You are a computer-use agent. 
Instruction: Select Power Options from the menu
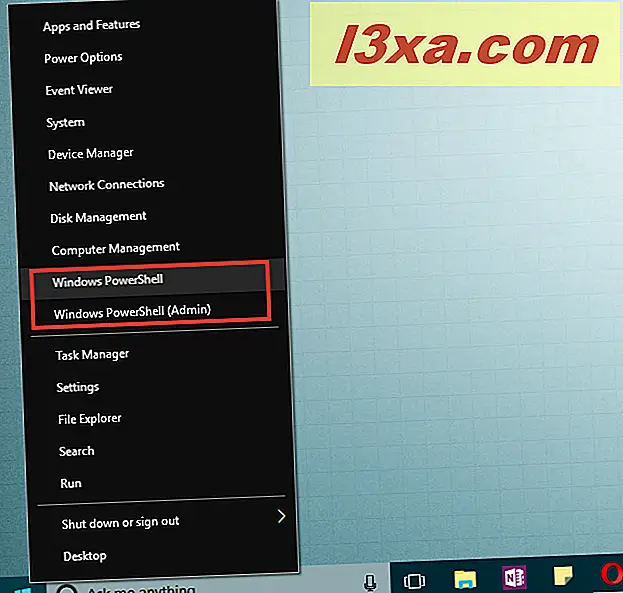coord(83,58)
